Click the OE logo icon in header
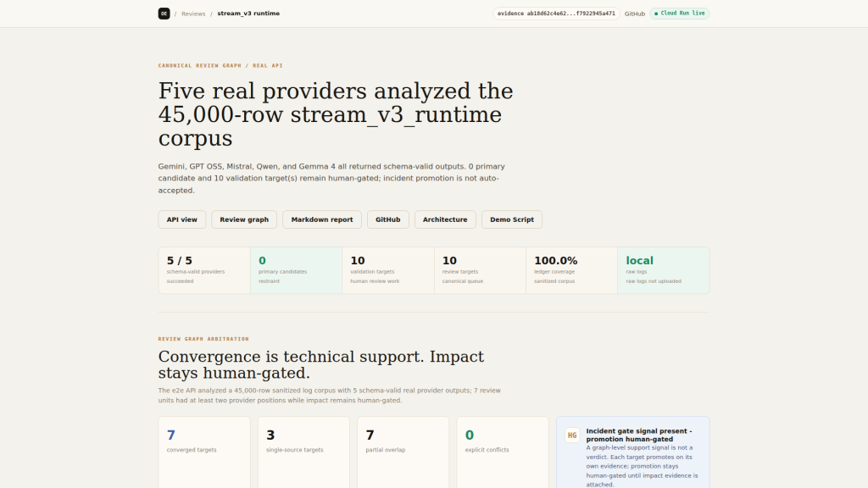The height and width of the screenshot is (488, 868). point(164,14)
